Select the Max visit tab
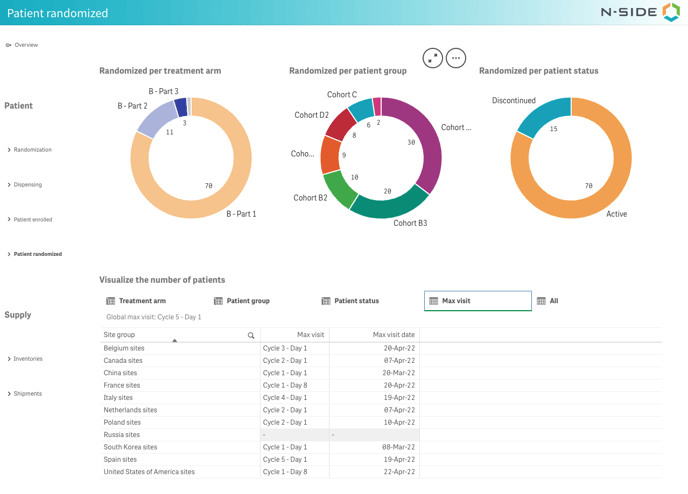 477,301
